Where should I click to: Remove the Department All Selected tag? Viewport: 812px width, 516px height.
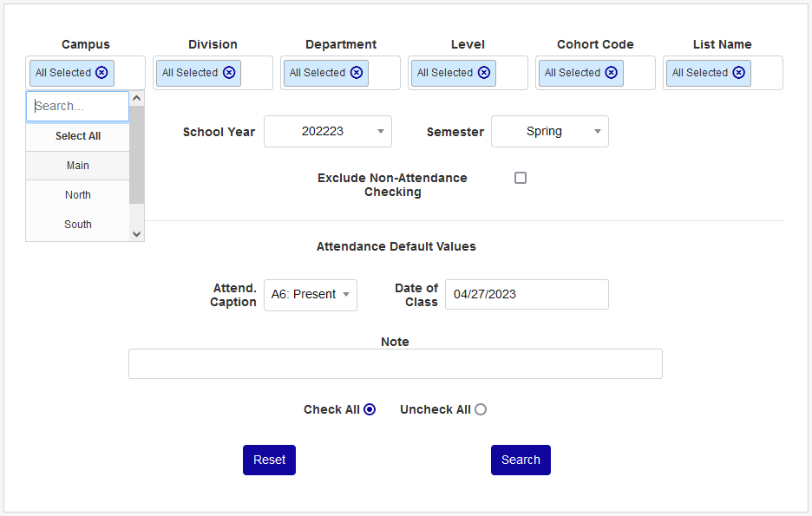(x=357, y=73)
